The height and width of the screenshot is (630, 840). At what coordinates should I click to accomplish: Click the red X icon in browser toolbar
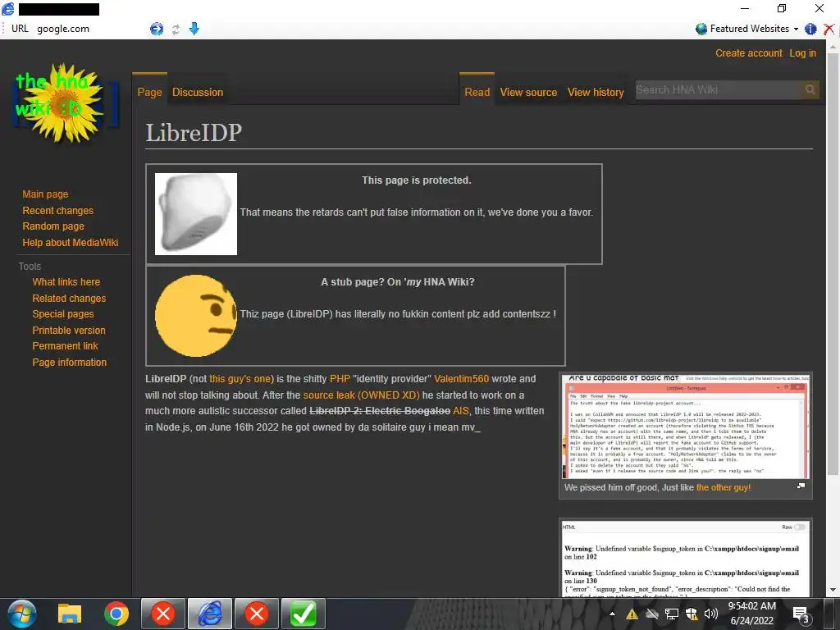829,29
